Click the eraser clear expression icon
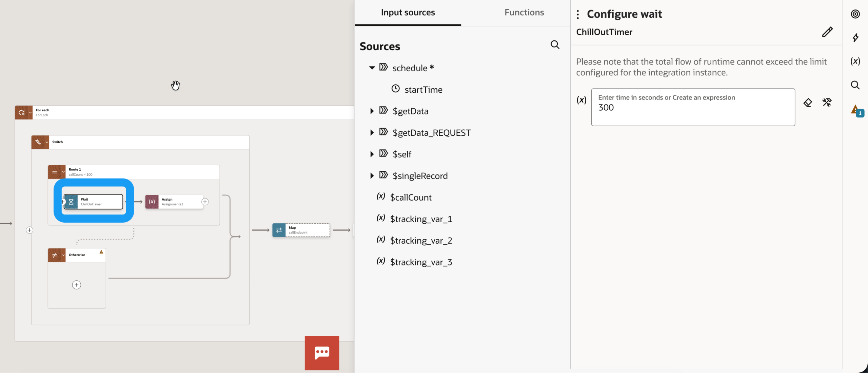The image size is (868, 373). pos(808,102)
